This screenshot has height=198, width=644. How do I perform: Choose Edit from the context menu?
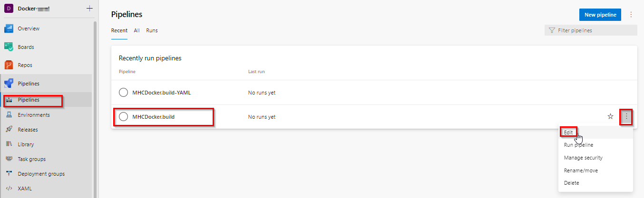click(x=568, y=132)
